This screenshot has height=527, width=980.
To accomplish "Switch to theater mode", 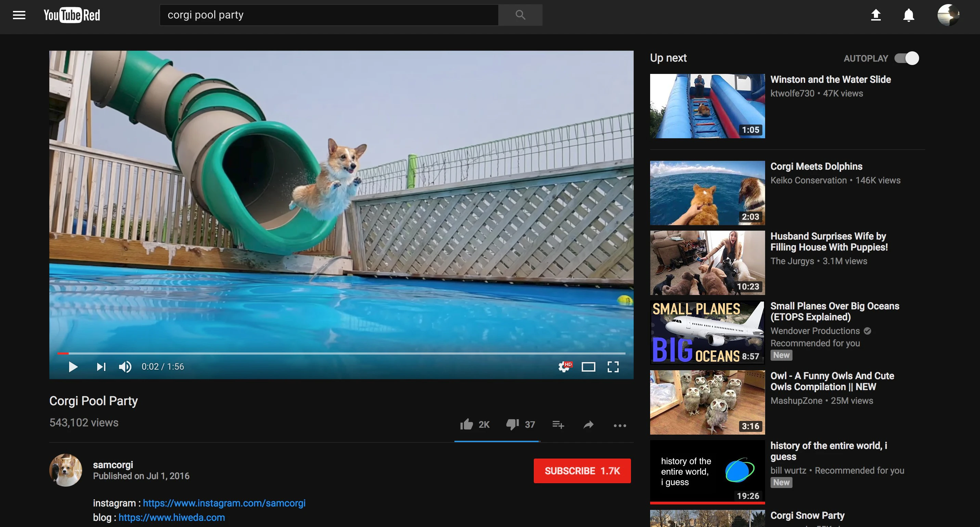I will tap(588, 367).
